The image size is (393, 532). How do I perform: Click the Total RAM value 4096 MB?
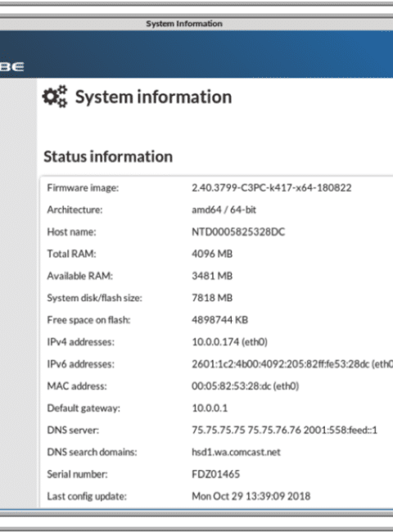coord(212,254)
